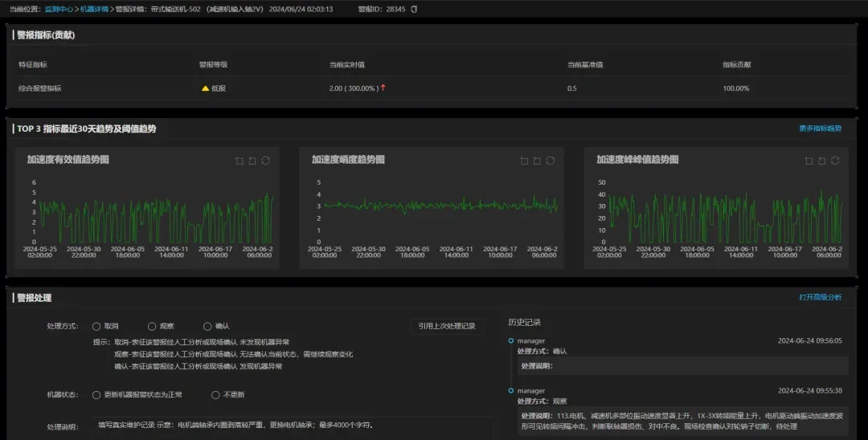Image resolution: width=868 pixels, height=440 pixels.
Task: Select the 取消 handling method radio button
Action: [x=96, y=326]
